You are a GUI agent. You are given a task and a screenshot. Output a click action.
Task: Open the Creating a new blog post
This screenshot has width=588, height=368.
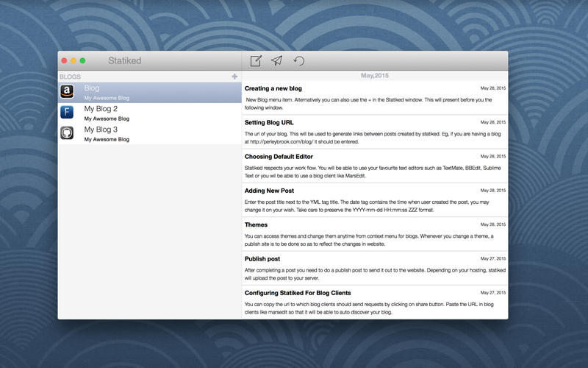pos(375,98)
